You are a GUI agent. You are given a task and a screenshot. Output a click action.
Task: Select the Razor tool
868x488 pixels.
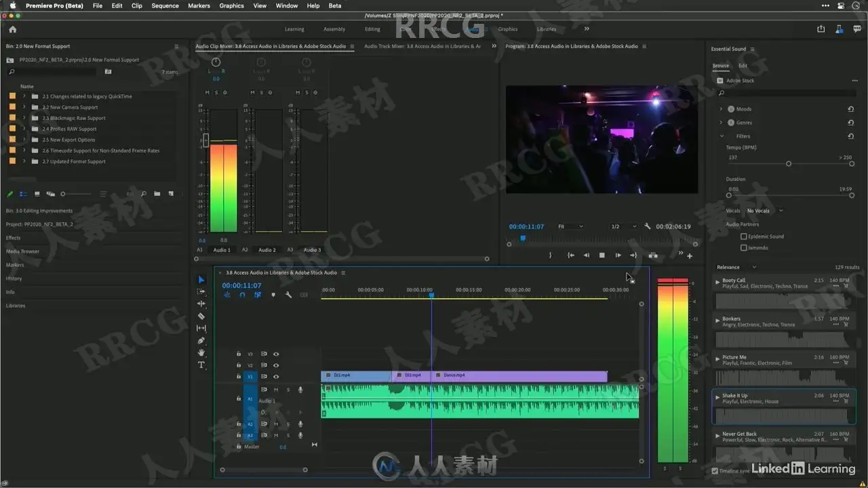click(201, 316)
